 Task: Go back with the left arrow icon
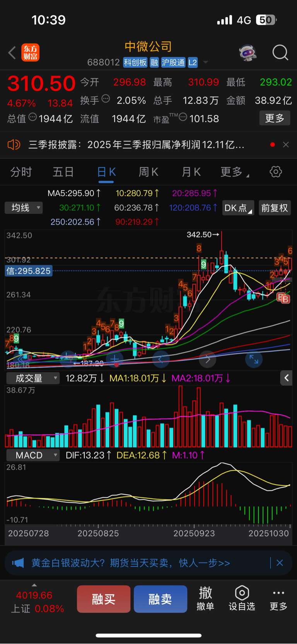12,53
